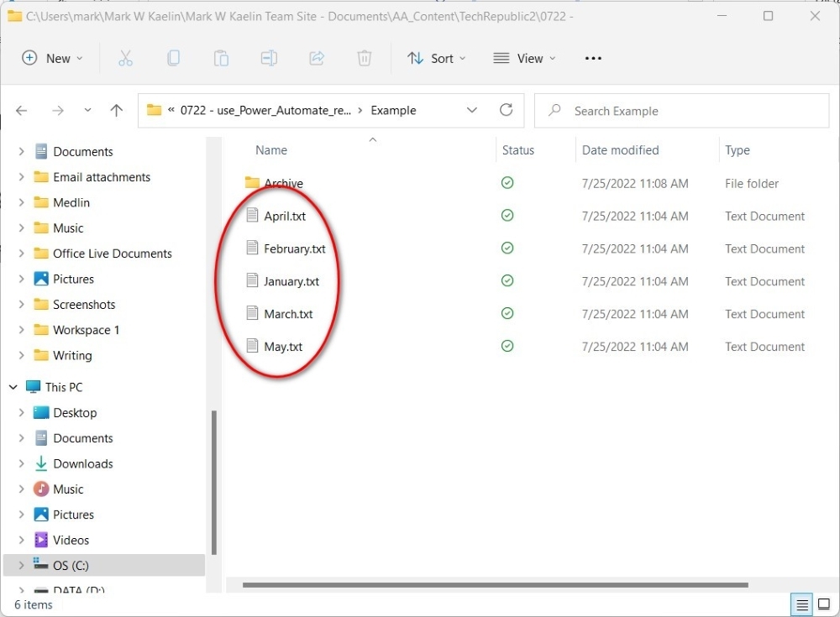
Task: Expand the Downloads tree node
Action: click(x=21, y=463)
